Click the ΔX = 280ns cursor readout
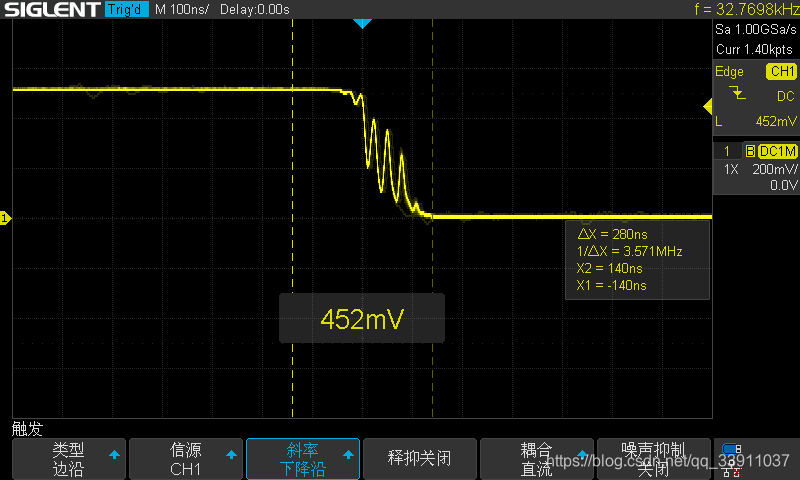 [612, 234]
